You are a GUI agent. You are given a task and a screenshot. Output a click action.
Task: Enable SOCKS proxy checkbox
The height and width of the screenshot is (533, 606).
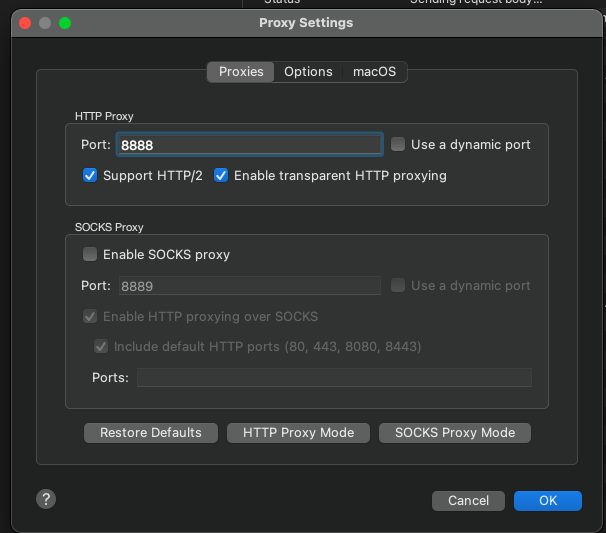(90, 254)
